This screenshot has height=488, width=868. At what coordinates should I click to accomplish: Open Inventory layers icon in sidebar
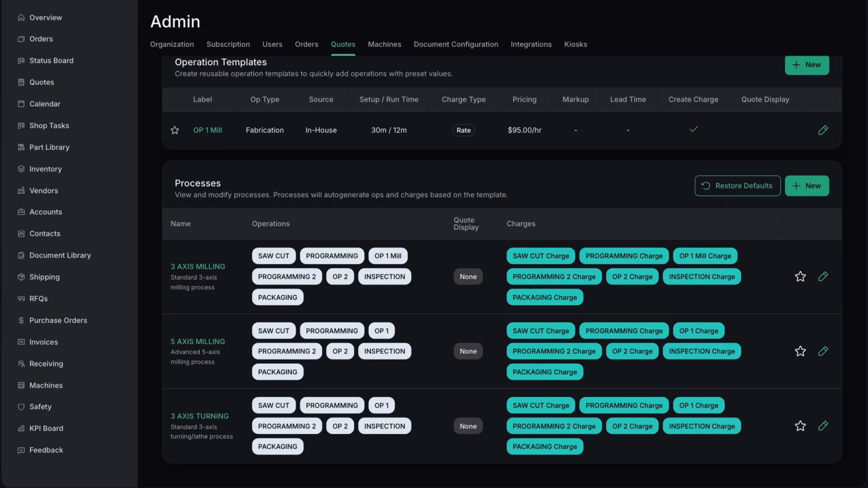(21, 169)
